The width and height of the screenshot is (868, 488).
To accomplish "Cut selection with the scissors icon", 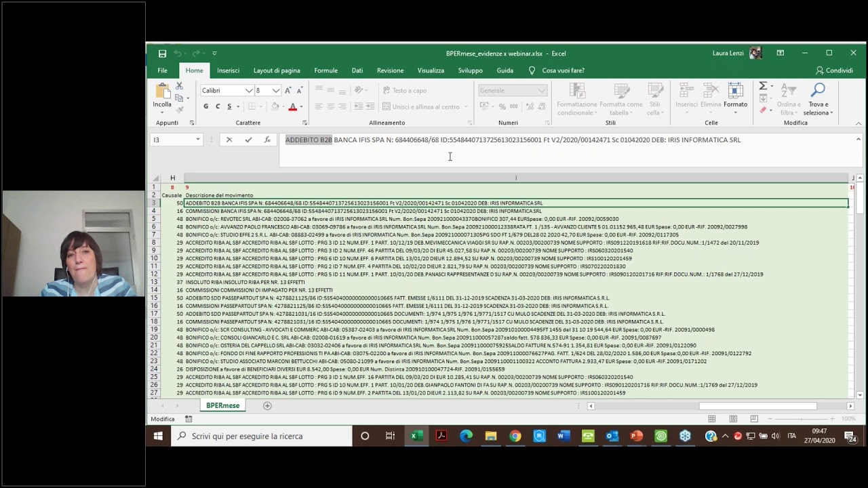I will 179,86.
